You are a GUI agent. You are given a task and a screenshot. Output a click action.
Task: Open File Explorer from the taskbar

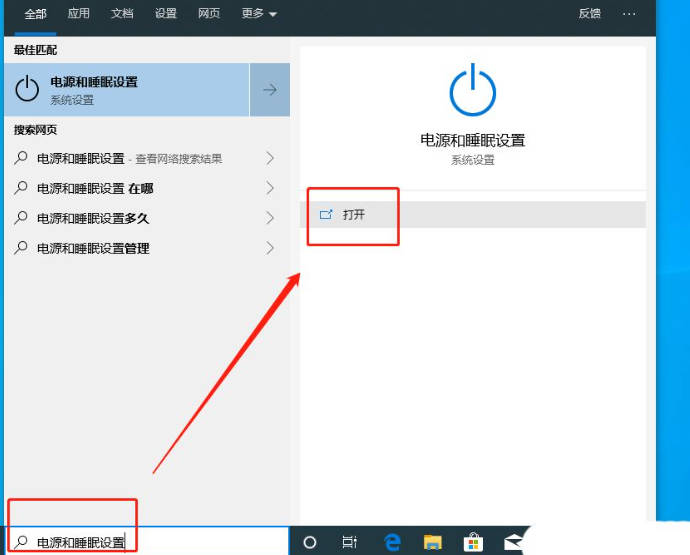click(433, 542)
